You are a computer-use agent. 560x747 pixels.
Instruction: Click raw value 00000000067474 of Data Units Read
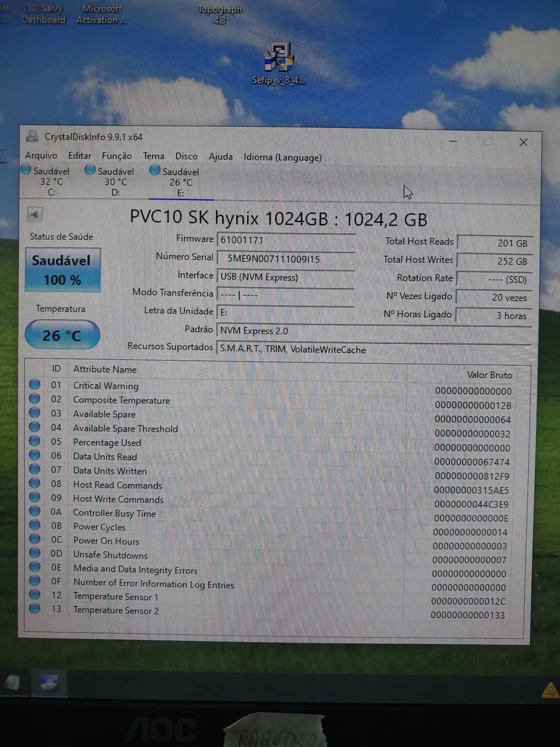472,462
